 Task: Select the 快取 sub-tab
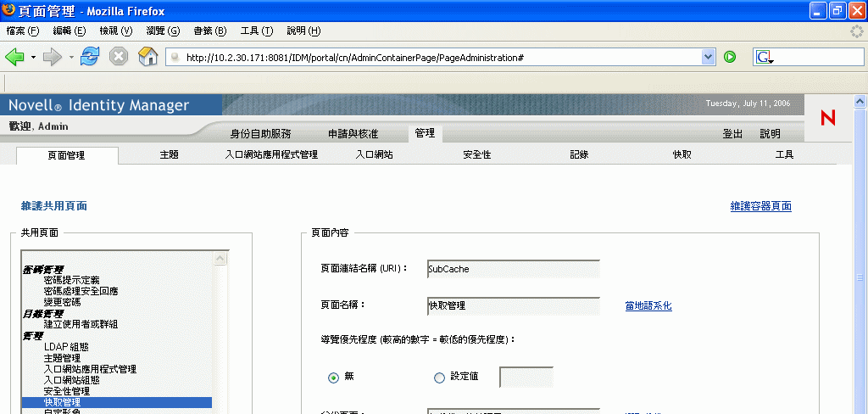pyautogui.click(x=682, y=155)
